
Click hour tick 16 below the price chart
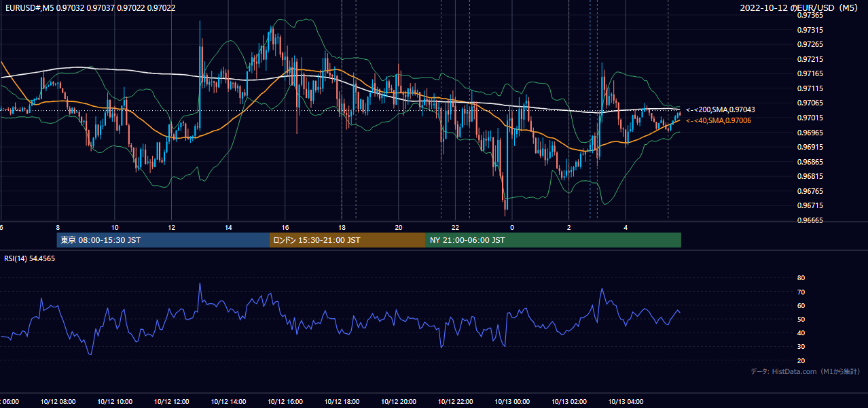coord(285,227)
